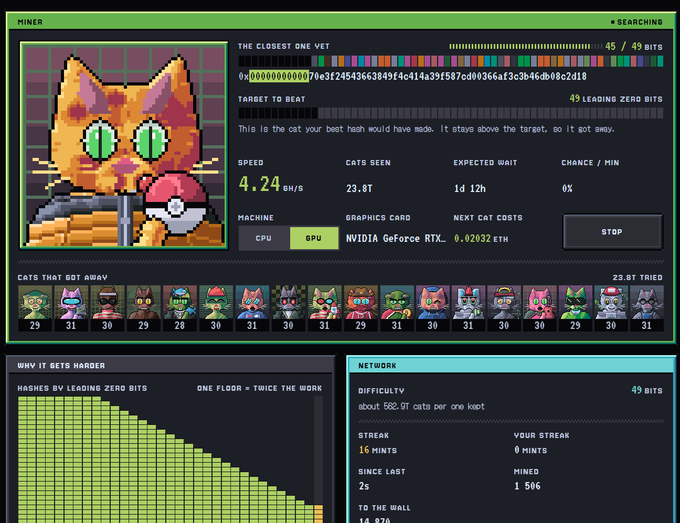Click the 'THE CLOSEST ONE YET' heading
680x523 pixels.
click(284, 46)
